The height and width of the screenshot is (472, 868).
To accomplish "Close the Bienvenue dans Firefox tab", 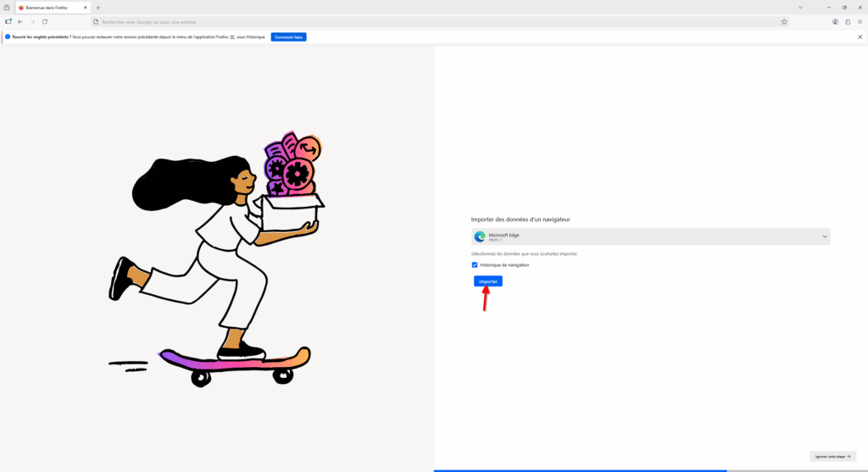I will click(86, 8).
